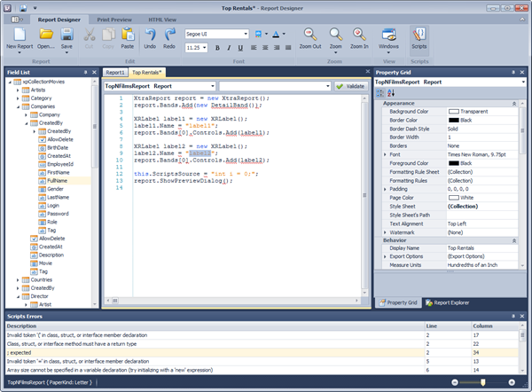Toggle italic formatting
This screenshot has width=532, height=392.
(229, 48)
